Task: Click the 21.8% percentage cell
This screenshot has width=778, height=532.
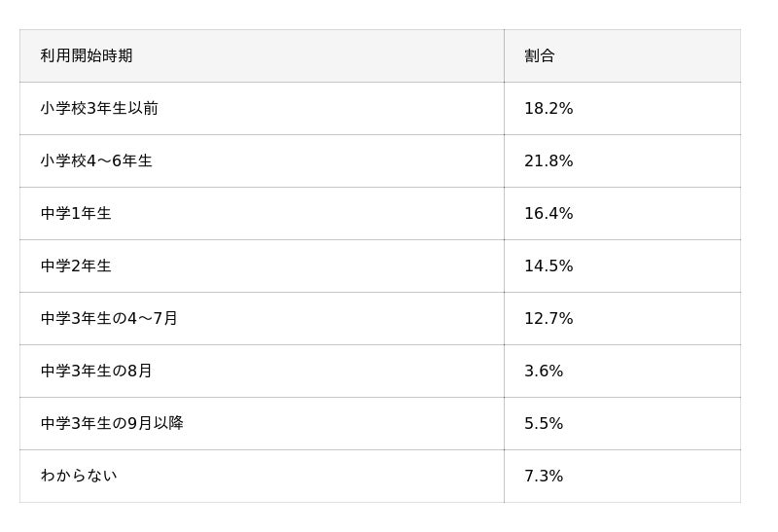Action: [548, 161]
